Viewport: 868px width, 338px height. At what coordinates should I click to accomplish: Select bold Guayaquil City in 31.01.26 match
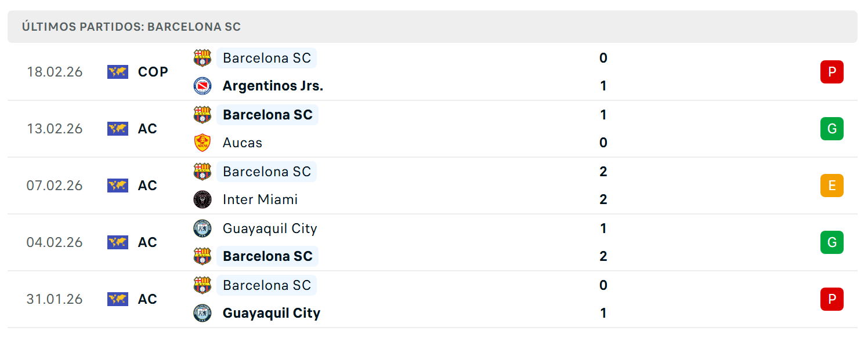tap(272, 313)
